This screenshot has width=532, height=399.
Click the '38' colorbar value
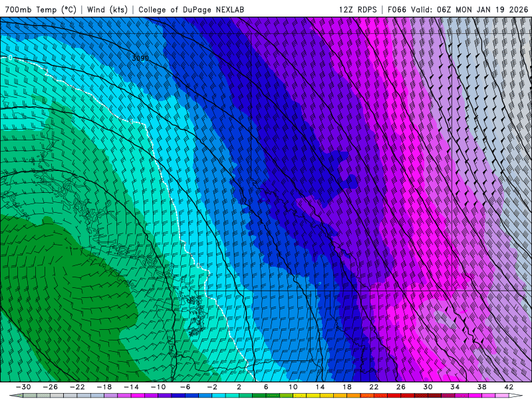point(481,387)
